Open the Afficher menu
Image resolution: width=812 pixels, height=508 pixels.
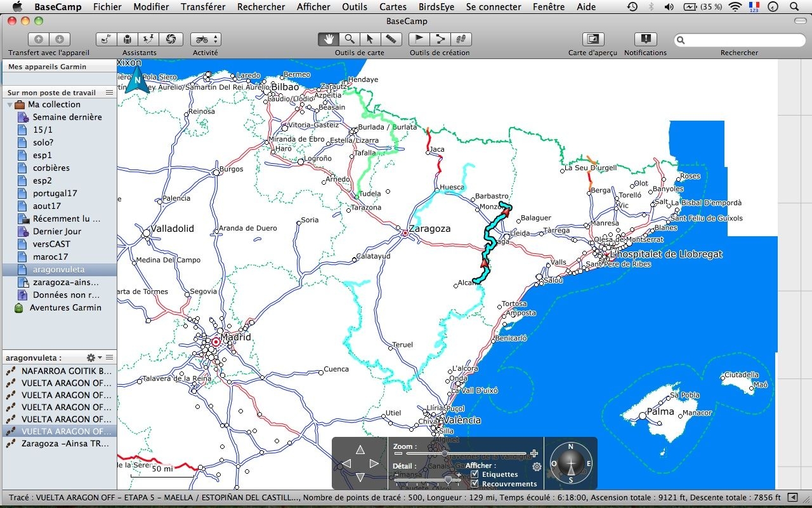(313, 7)
